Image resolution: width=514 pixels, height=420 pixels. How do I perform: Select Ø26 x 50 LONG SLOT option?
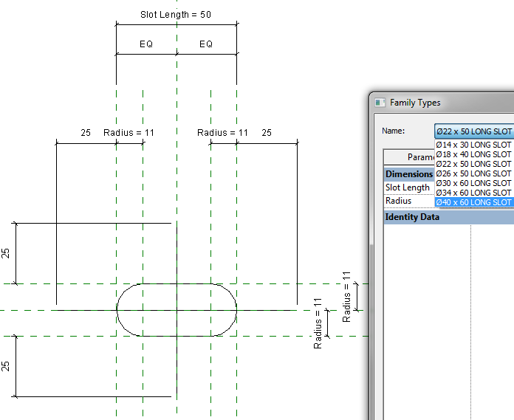[x=474, y=173]
